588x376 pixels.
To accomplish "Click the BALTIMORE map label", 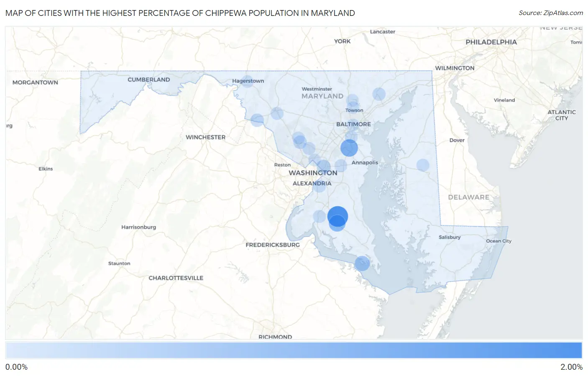I will [353, 124].
